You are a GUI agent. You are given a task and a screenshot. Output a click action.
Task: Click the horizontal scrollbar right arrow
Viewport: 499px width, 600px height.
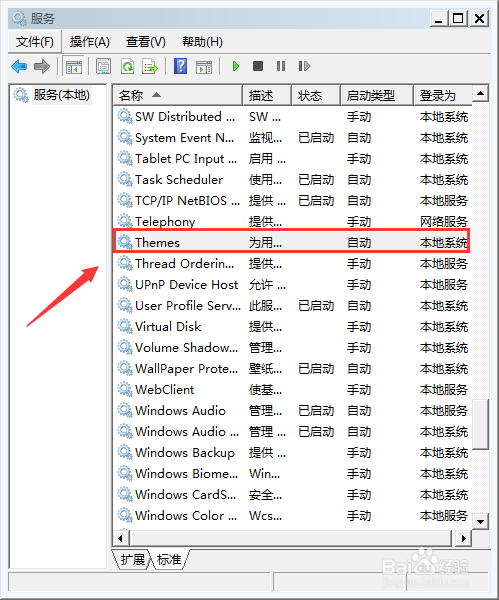[463, 538]
